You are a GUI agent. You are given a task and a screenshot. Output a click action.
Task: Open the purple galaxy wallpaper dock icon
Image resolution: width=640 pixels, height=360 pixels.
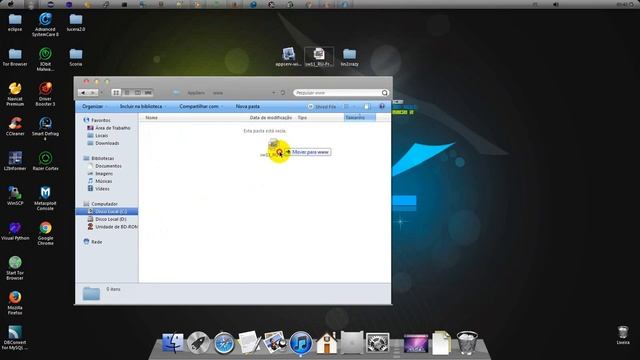tap(416, 343)
